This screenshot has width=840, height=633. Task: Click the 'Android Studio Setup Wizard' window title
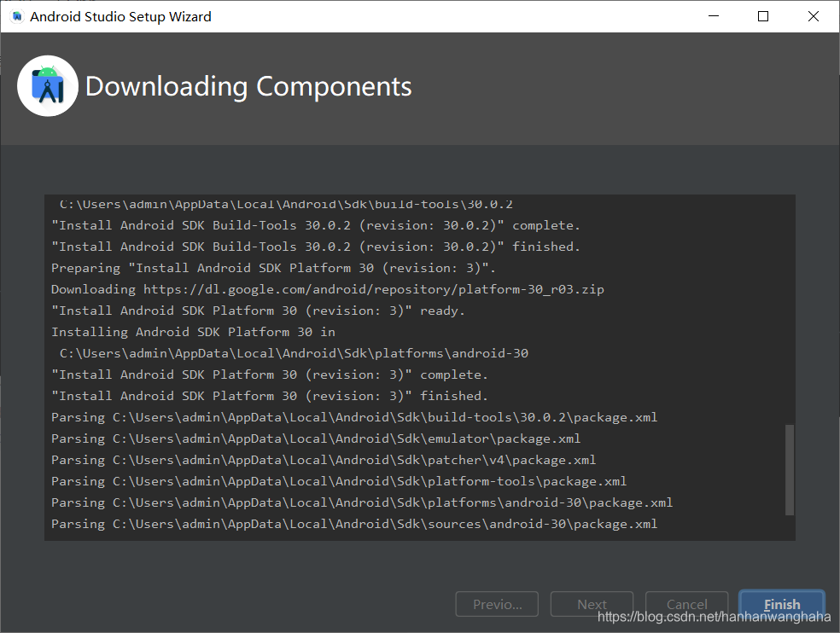coord(120,16)
